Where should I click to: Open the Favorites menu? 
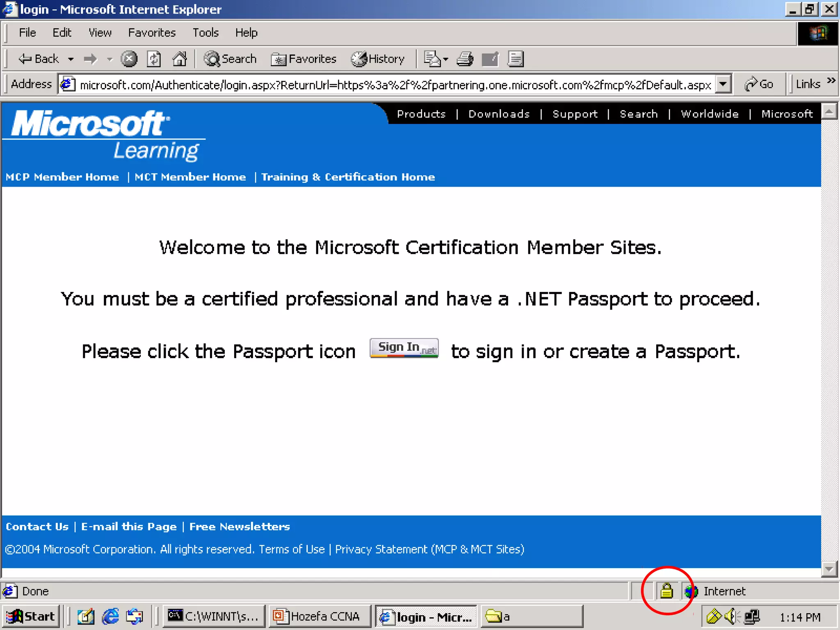[x=152, y=33]
